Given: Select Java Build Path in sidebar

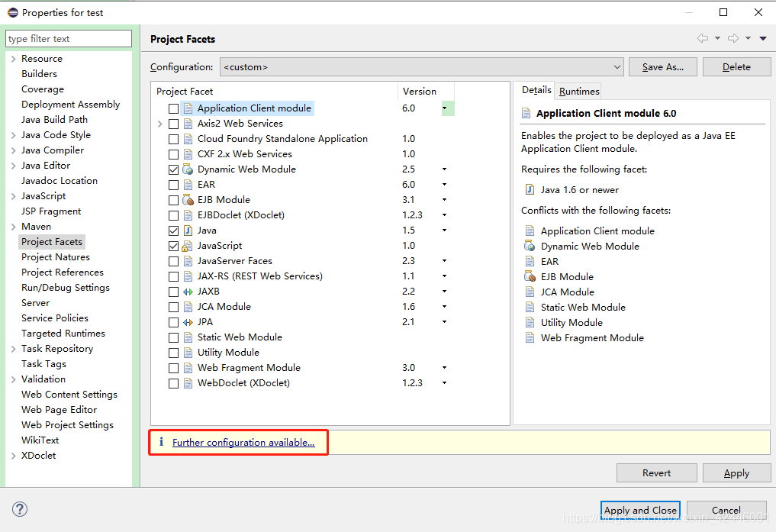Looking at the screenshot, I should pyautogui.click(x=54, y=119).
